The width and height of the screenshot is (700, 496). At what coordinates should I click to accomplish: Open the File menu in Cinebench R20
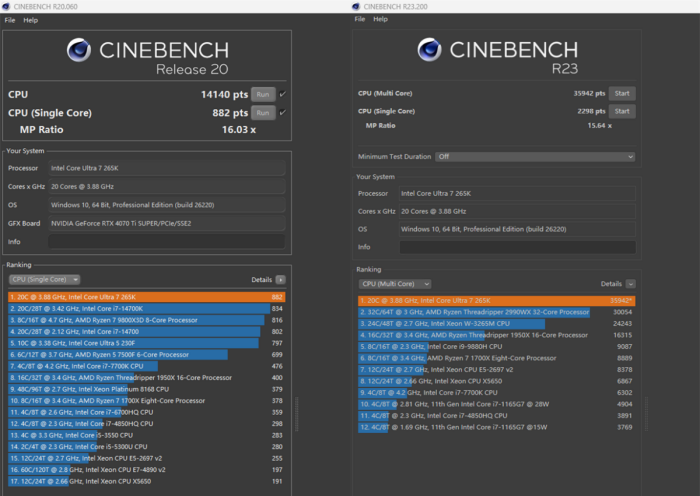[10, 20]
